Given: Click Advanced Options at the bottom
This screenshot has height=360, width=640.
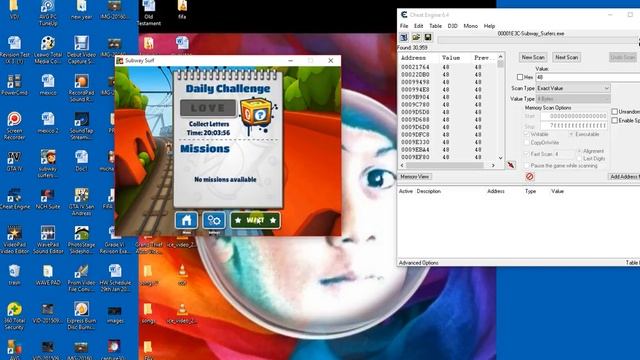Looking at the screenshot, I should point(419,263).
